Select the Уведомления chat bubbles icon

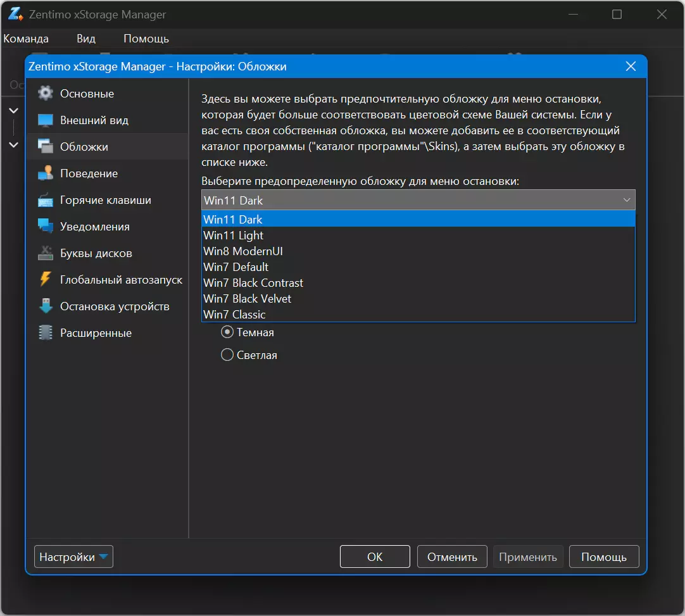pyautogui.click(x=46, y=226)
